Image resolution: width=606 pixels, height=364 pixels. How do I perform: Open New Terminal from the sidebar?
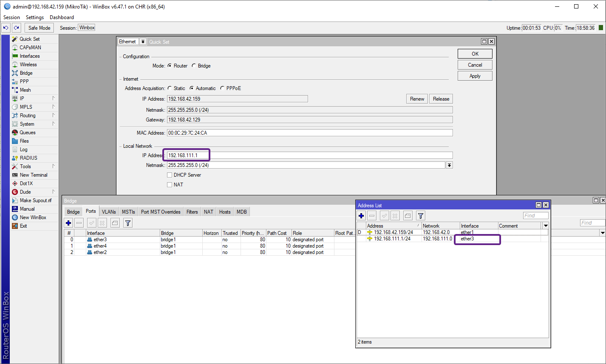pos(34,175)
